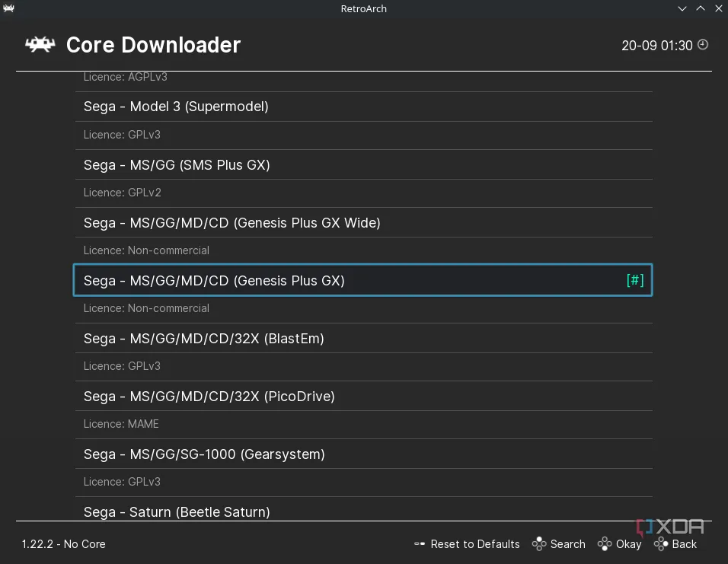Select Sega - Saturn (Beetle Saturn) core
The height and width of the screenshot is (564, 728).
[363, 511]
